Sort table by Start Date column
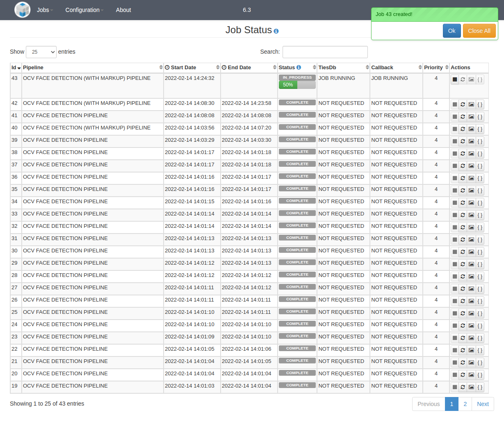504x422 pixels. coord(192,68)
